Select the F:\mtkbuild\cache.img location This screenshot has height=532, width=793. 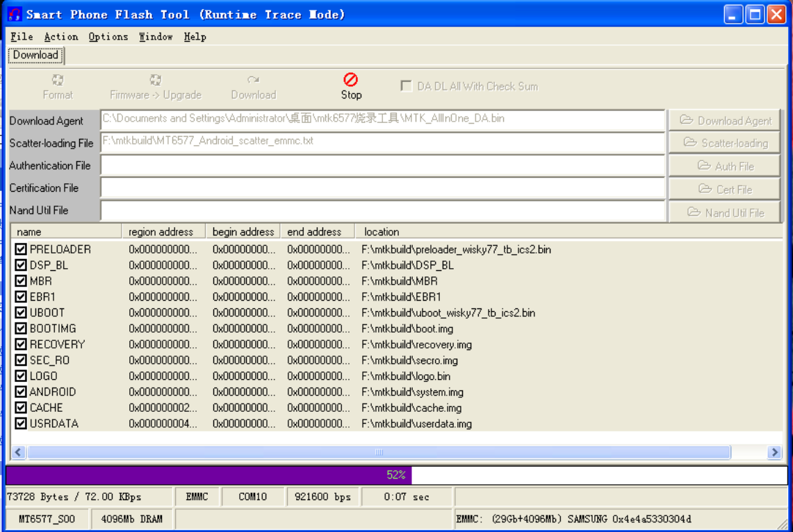click(411, 408)
